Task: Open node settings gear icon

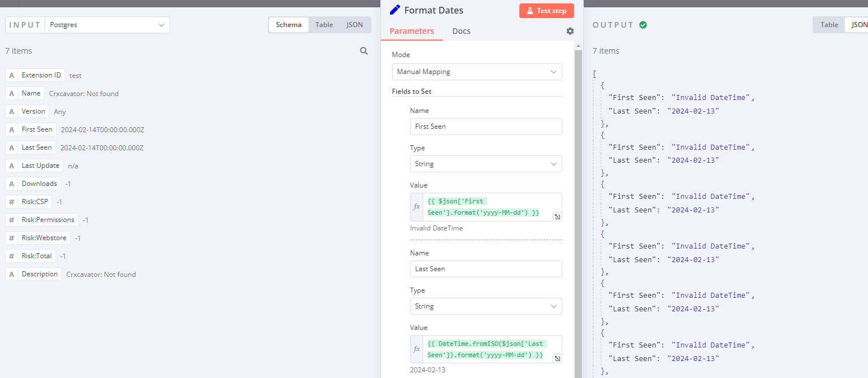Action: tap(570, 31)
